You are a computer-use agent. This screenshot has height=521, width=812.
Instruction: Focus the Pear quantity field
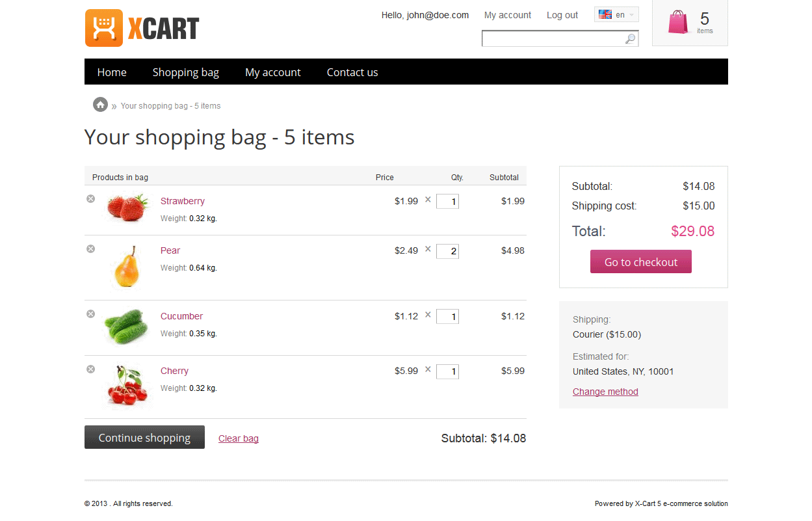click(447, 251)
